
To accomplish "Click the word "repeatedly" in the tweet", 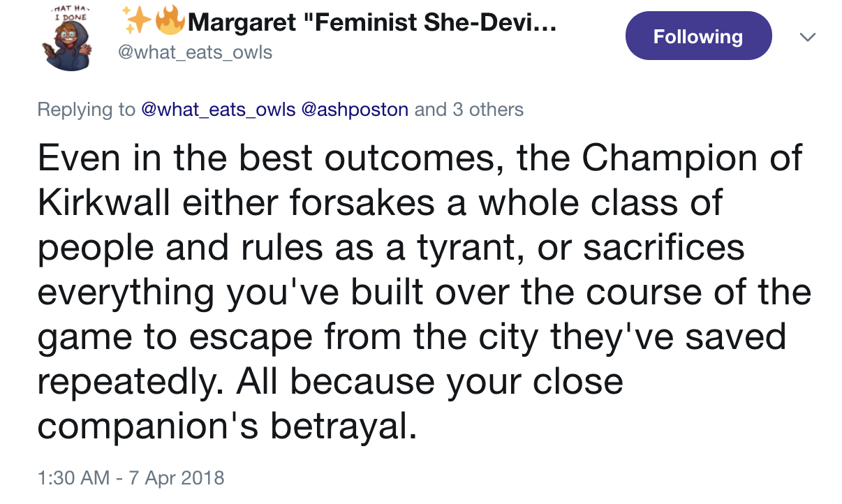I will (131, 383).
